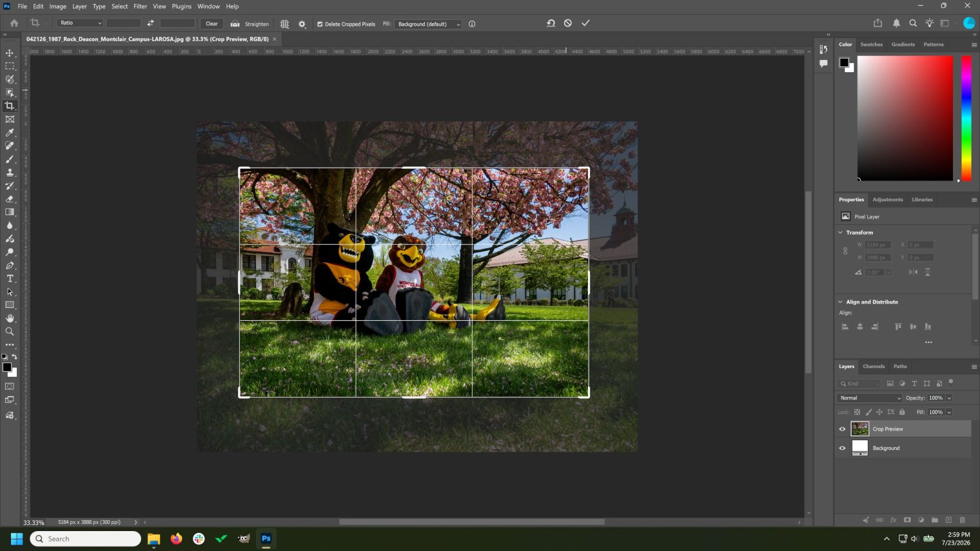
Task: Open crop overlay grid options
Action: tap(284, 24)
